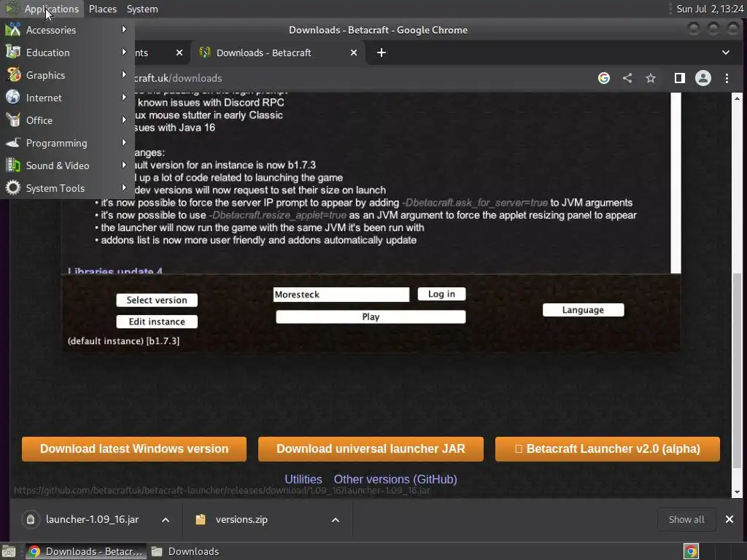Expand options for versions.zip download

336,520
